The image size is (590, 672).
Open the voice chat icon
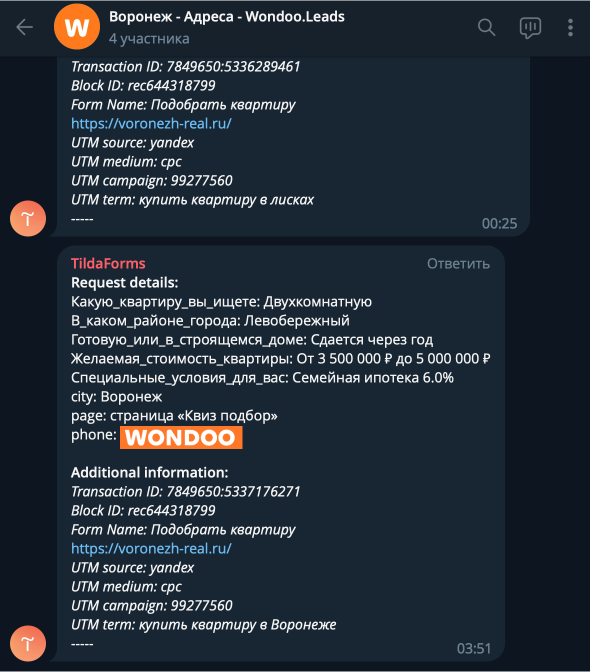[530, 28]
